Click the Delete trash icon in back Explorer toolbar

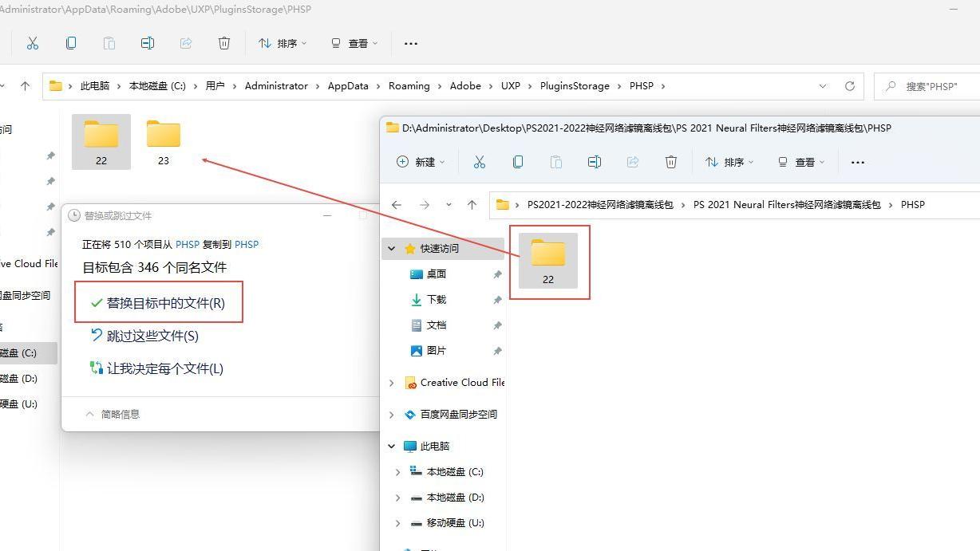click(x=224, y=43)
